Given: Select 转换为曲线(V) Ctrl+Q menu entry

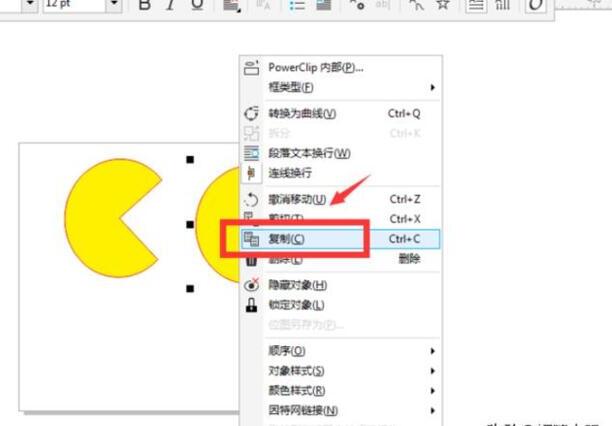Looking at the screenshot, I should (340, 114).
